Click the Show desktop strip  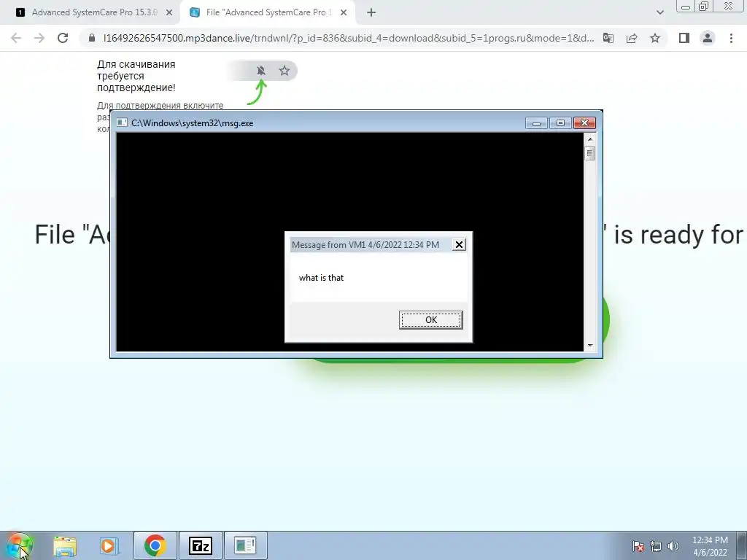pos(741,545)
